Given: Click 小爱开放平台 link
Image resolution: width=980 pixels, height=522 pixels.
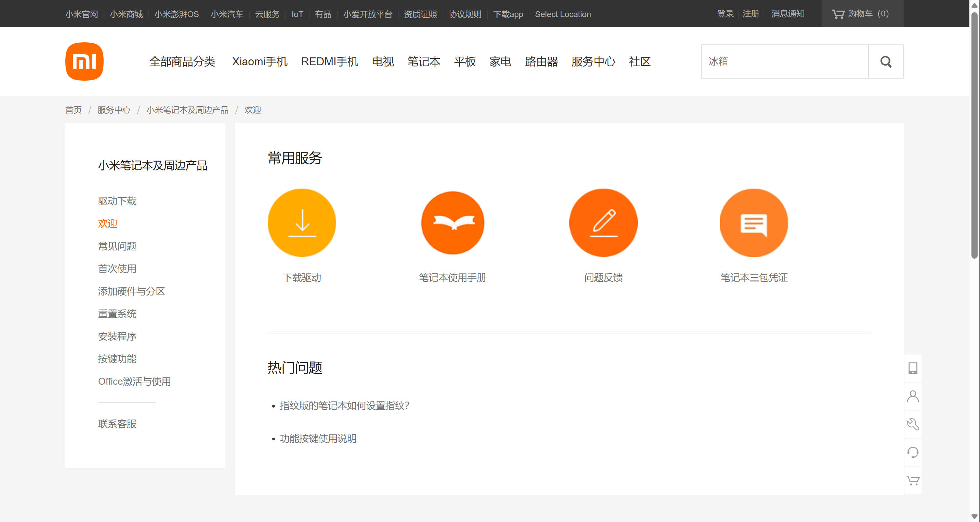Looking at the screenshot, I should (x=368, y=14).
